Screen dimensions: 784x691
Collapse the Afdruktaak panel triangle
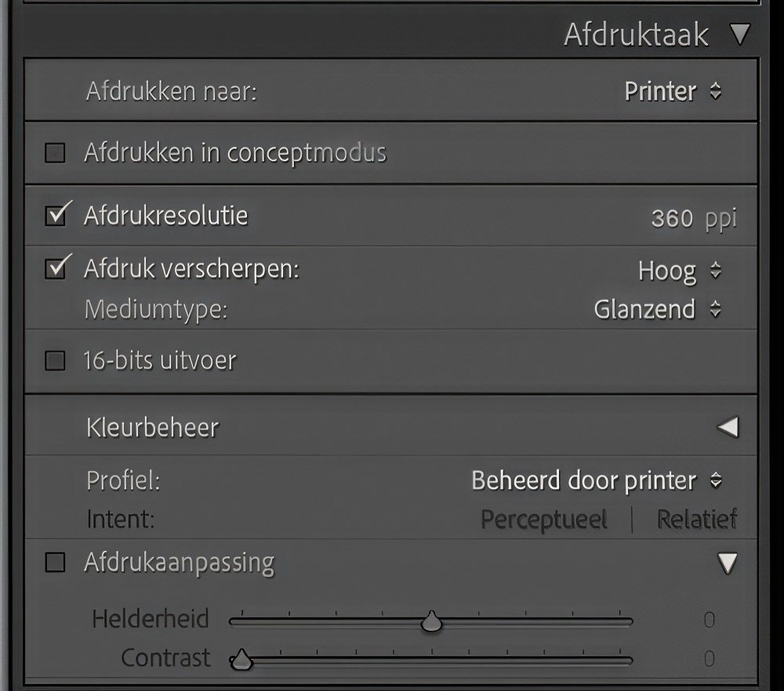pos(739,34)
